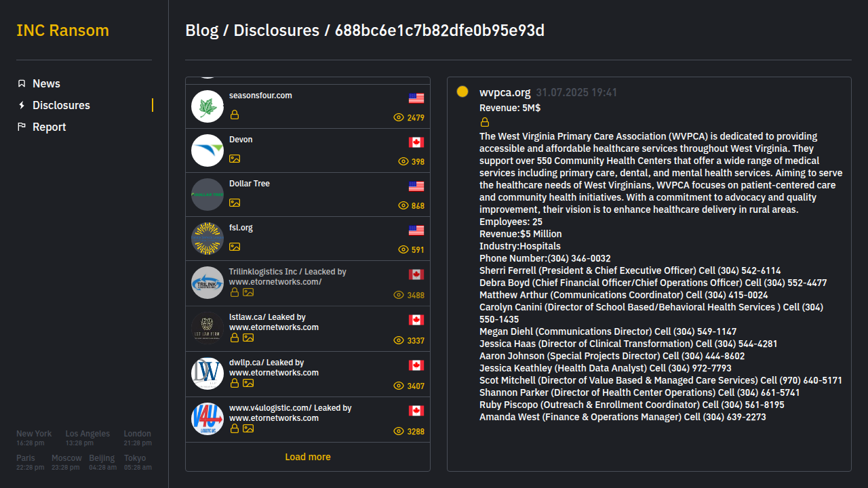The image size is (868, 488).
Task: Click the eye views icon showing 398
Action: click(403, 161)
